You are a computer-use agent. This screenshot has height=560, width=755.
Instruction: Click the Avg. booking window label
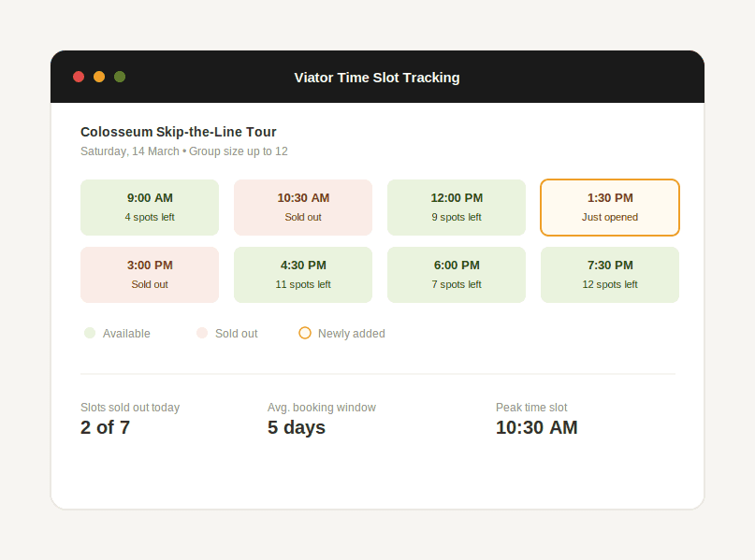point(322,408)
